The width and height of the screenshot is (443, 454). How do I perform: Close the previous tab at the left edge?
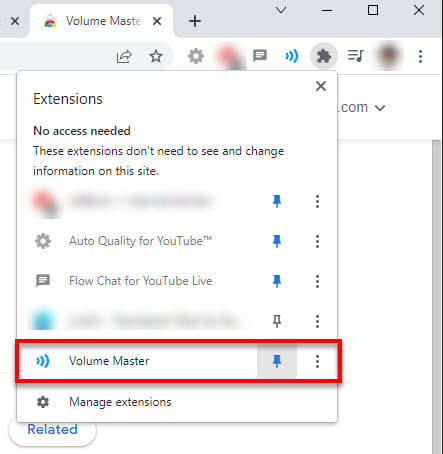[x=15, y=22]
